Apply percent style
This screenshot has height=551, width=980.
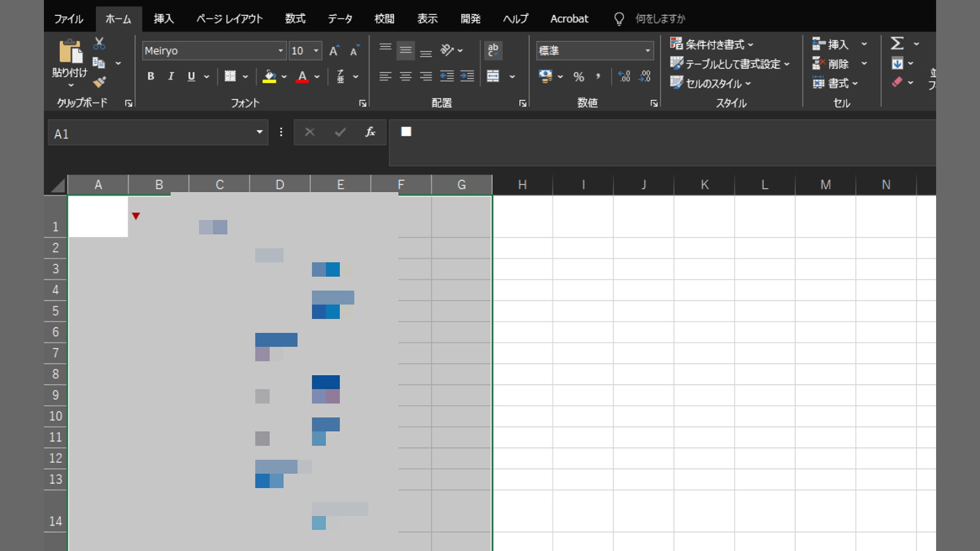[x=578, y=77]
